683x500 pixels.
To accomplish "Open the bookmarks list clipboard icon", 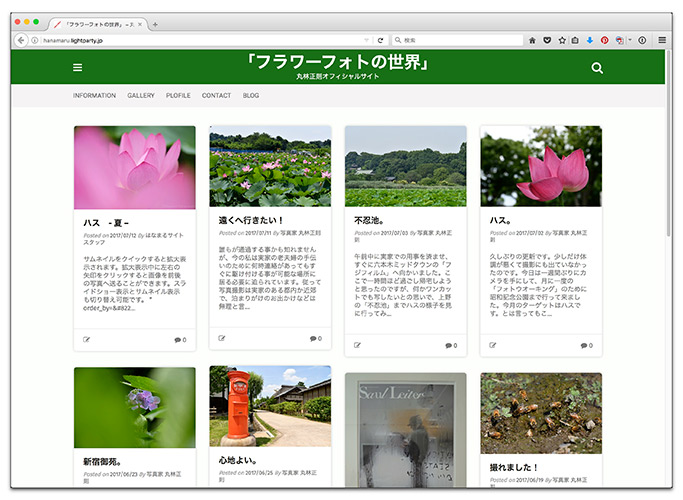I will click(575, 41).
